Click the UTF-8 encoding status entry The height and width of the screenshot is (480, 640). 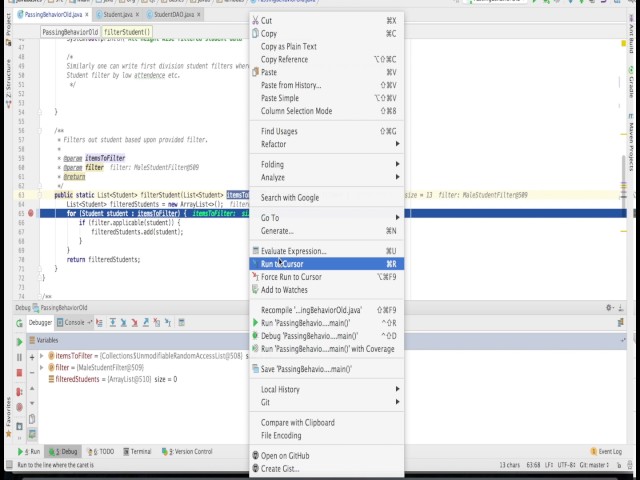(567, 465)
